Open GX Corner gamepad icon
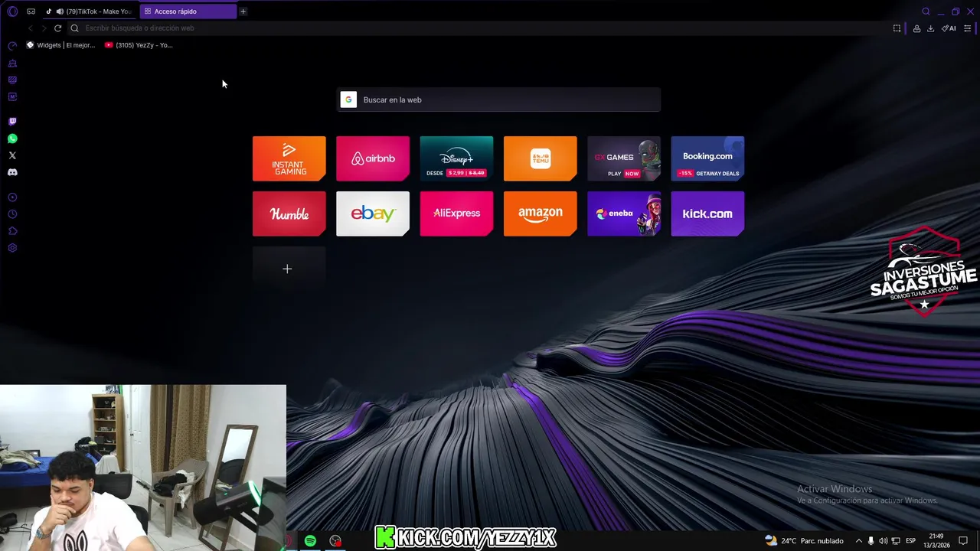 [x=31, y=11]
